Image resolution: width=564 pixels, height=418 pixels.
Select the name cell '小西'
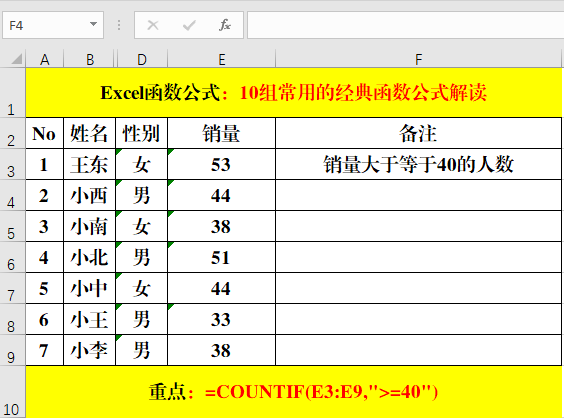tap(90, 195)
